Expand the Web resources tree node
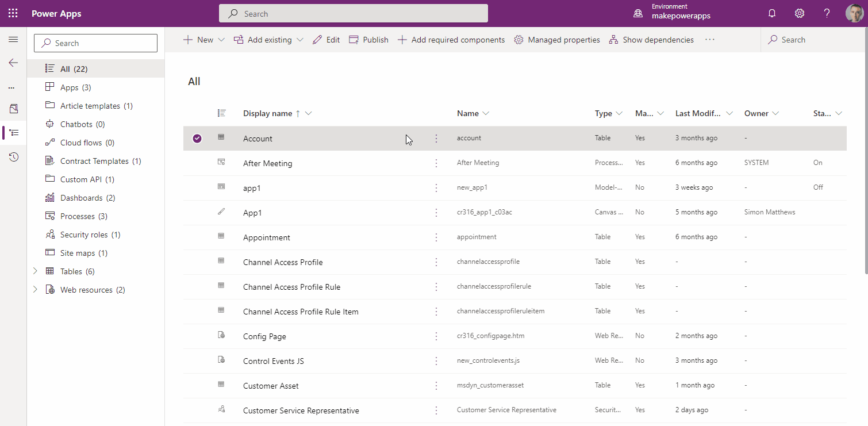Screen dimensions: 868x426 35,290
